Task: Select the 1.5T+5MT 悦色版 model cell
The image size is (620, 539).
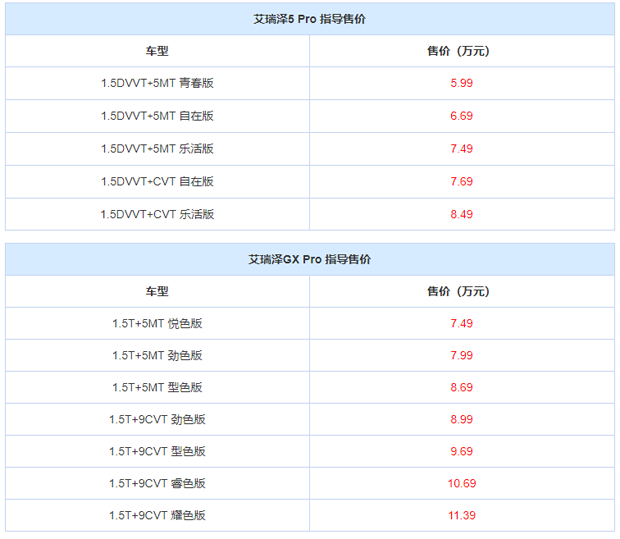Action: click(x=157, y=323)
